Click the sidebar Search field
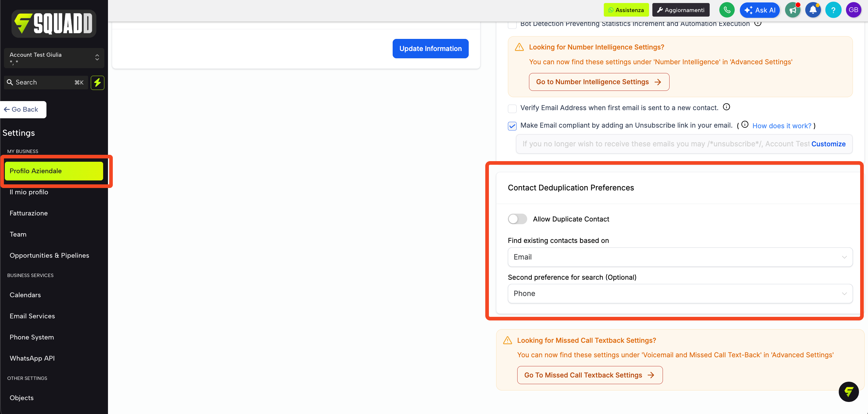This screenshot has height=414, width=868. pyautogui.click(x=46, y=82)
